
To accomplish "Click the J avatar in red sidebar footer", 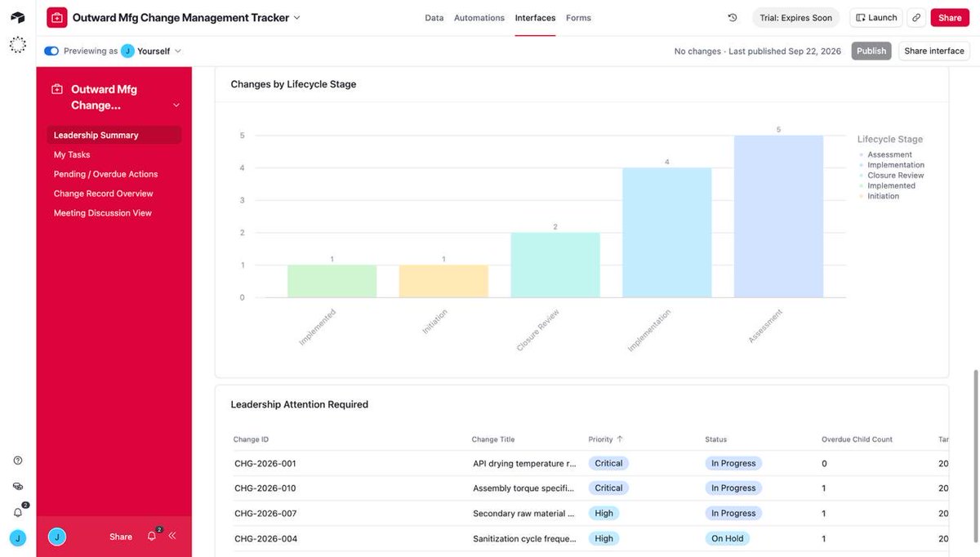I will 57,537.
